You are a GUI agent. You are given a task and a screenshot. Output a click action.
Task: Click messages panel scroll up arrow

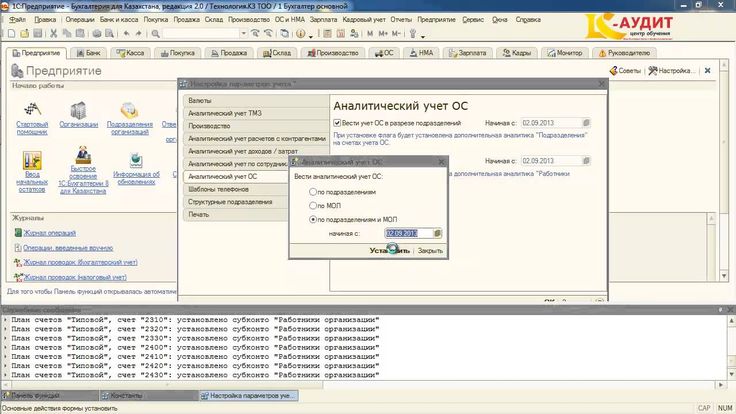[731, 321]
